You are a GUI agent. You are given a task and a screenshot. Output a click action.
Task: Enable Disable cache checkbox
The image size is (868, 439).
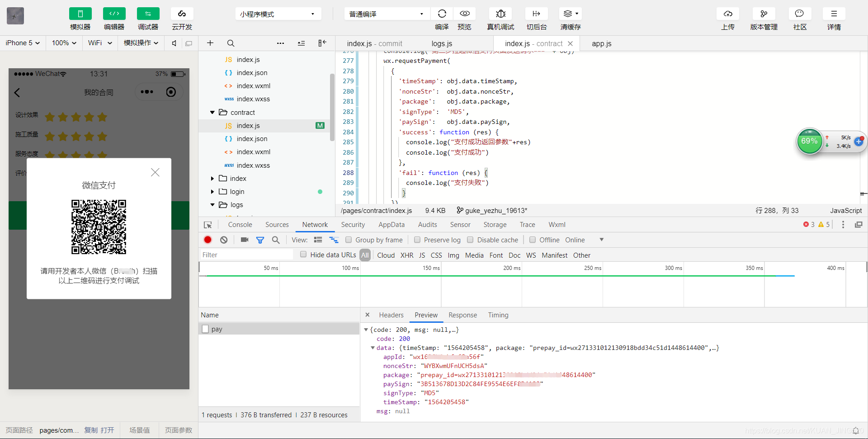[x=470, y=240]
